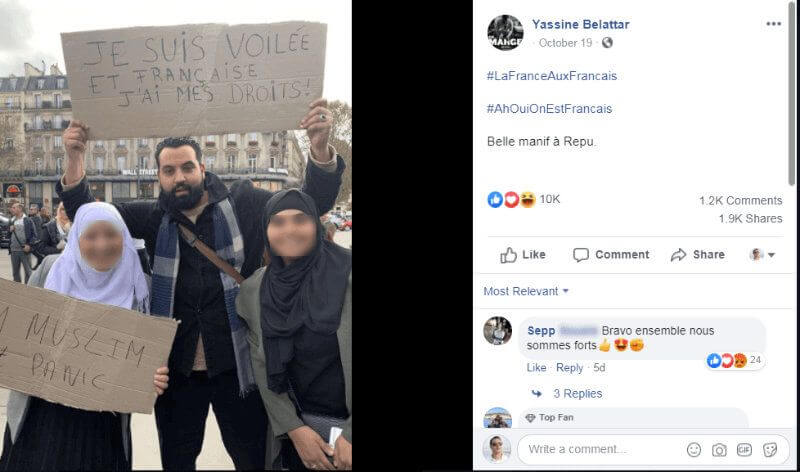Screen dimensions: 800x472
Task: Open Yassine Belattar's profile picture
Action: coord(505,33)
